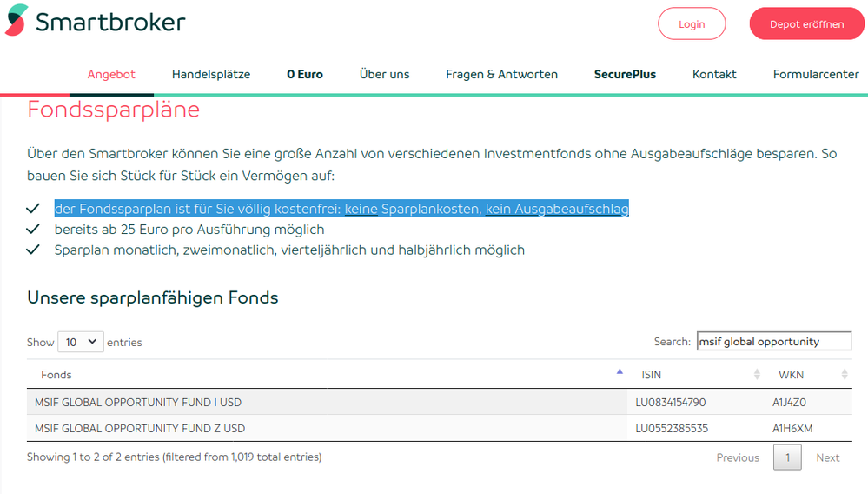This screenshot has width=868, height=494.
Task: Follow the 'kein Ausgabeaufschlag' link
Action: tap(557, 209)
